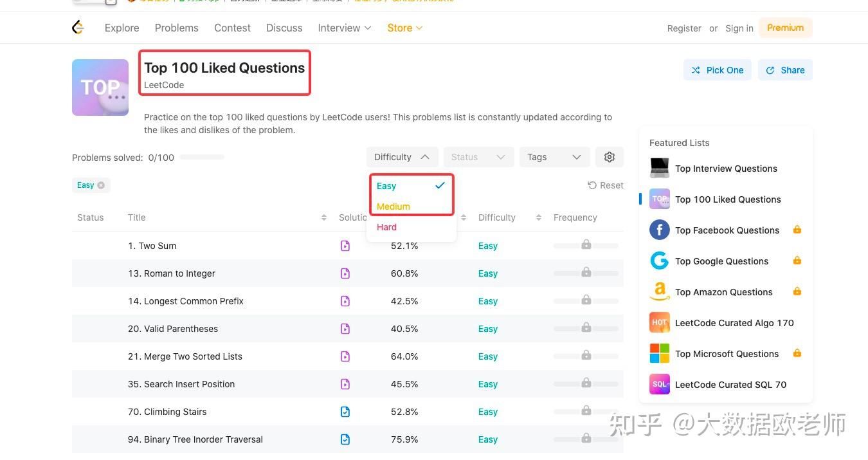This screenshot has height=460, width=868.
Task: Click the LeetCode logo
Action: pyautogui.click(x=77, y=27)
